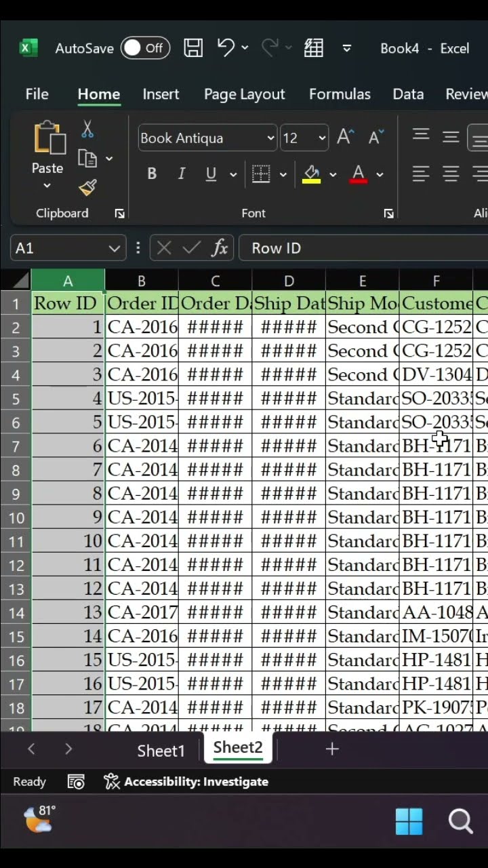This screenshot has height=868, width=488.
Task: Expand the Borders dropdown arrow
Action: coord(283,174)
